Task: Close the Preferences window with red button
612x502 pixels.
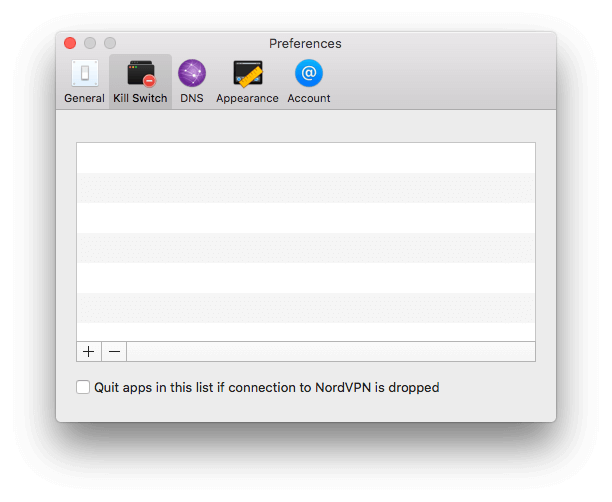Action: pyautogui.click(x=70, y=43)
